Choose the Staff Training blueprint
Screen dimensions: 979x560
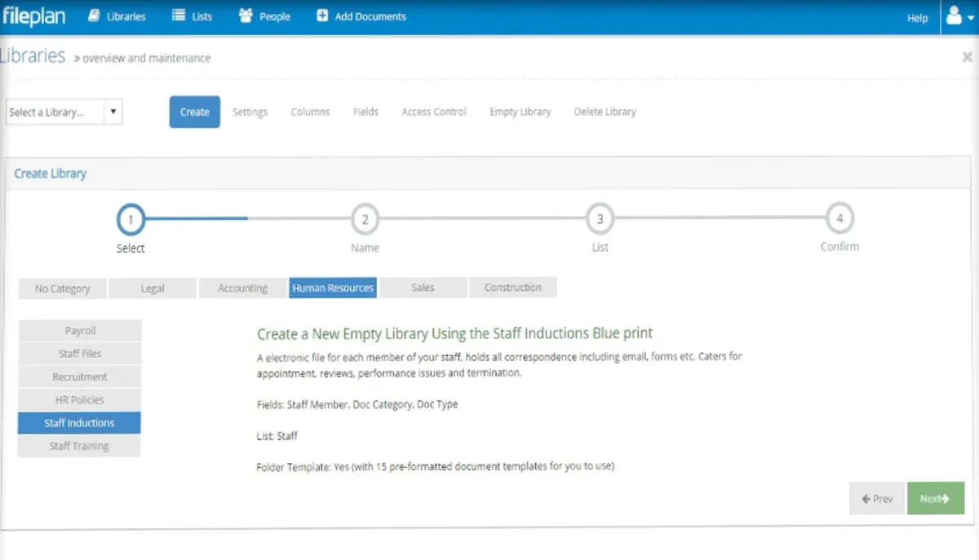pyautogui.click(x=80, y=446)
